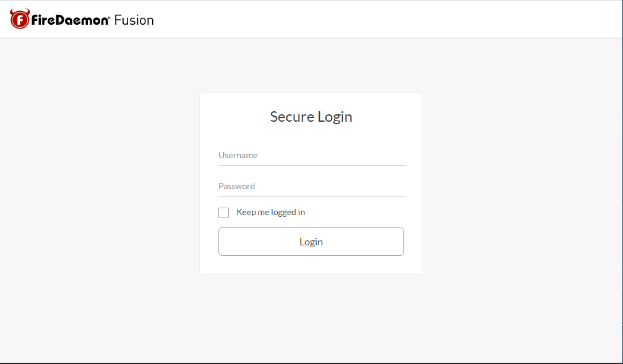
Task: Click the FireDaemon wordmark in the header
Action: [70, 20]
